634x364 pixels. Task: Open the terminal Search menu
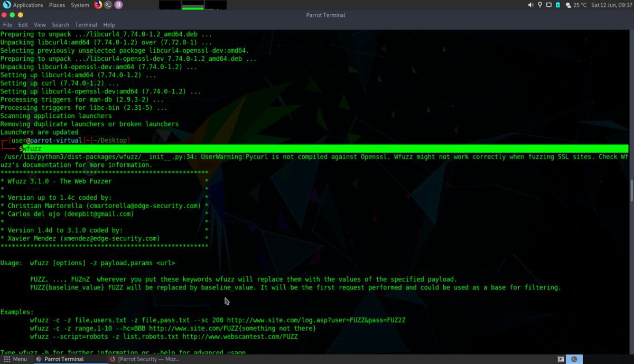point(60,25)
